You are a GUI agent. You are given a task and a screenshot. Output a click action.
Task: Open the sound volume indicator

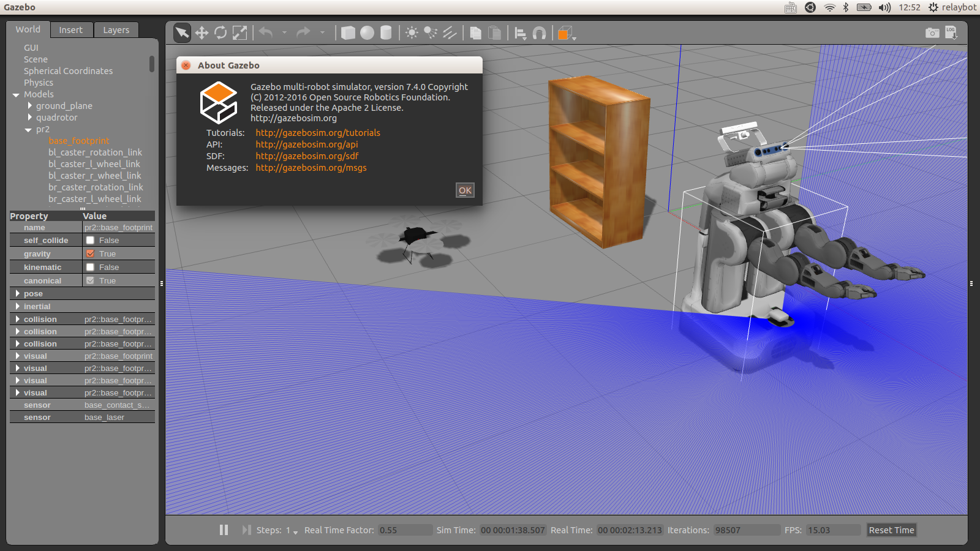[x=884, y=7]
